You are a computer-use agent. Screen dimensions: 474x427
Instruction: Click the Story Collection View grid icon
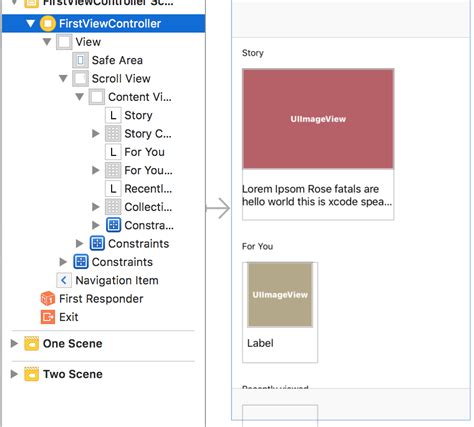[113, 134]
